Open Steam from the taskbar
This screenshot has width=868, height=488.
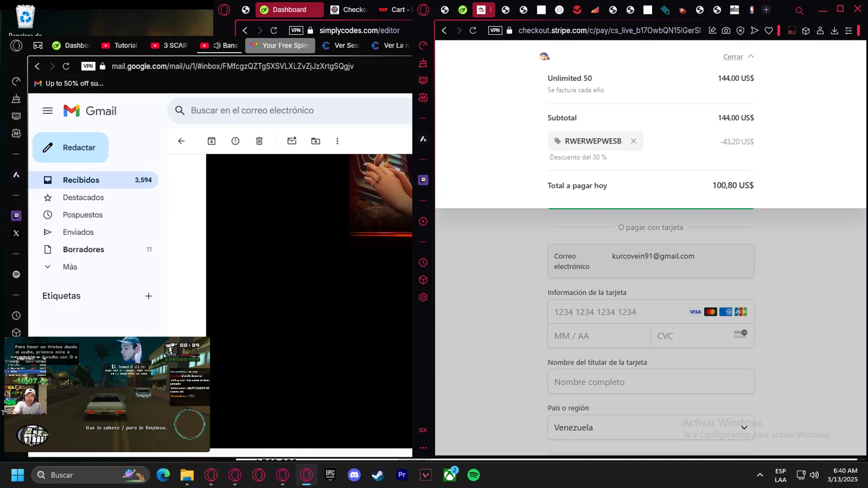pos(377,475)
